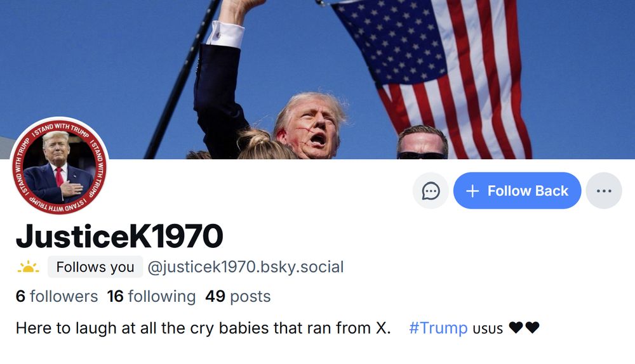635x364 pixels.
Task: Click the 49 posts count
Action: [x=237, y=296]
